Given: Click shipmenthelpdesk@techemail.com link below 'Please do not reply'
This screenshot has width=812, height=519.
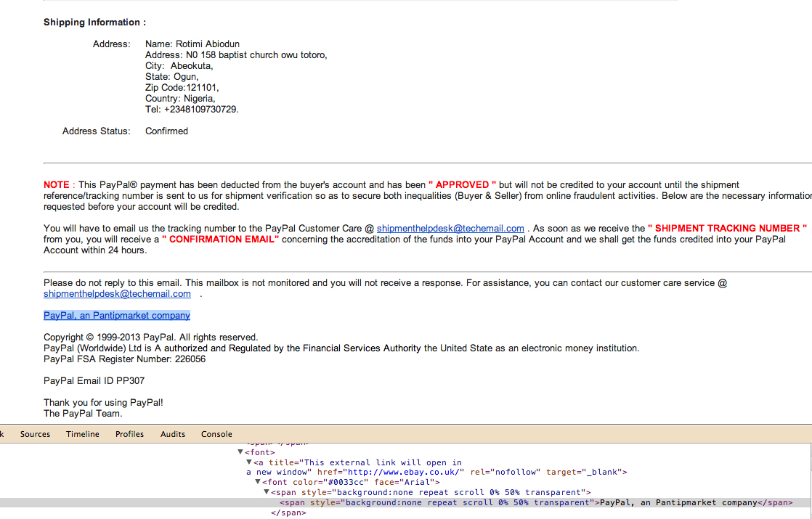Looking at the screenshot, I should [117, 294].
